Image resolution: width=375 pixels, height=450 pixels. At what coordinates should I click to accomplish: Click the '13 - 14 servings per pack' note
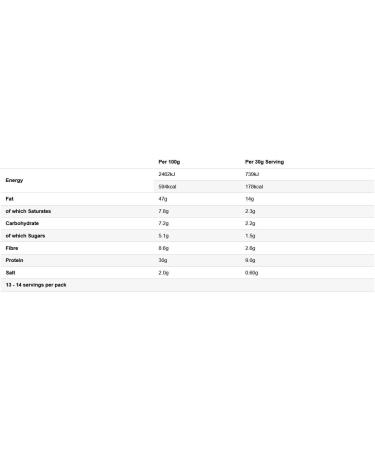[x=36, y=285]
